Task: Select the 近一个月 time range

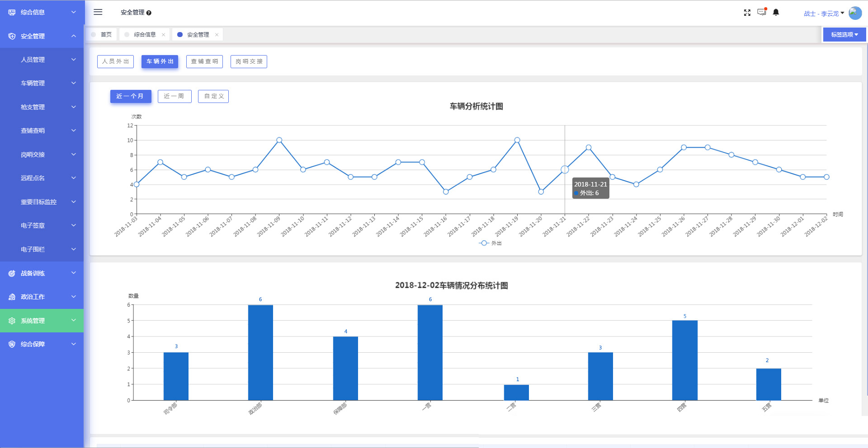Action: click(x=131, y=96)
